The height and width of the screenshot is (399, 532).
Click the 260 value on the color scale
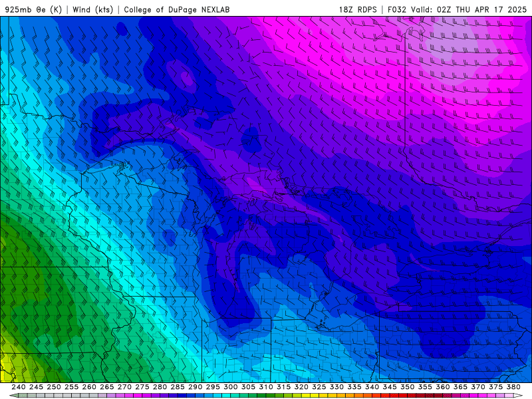89,387
